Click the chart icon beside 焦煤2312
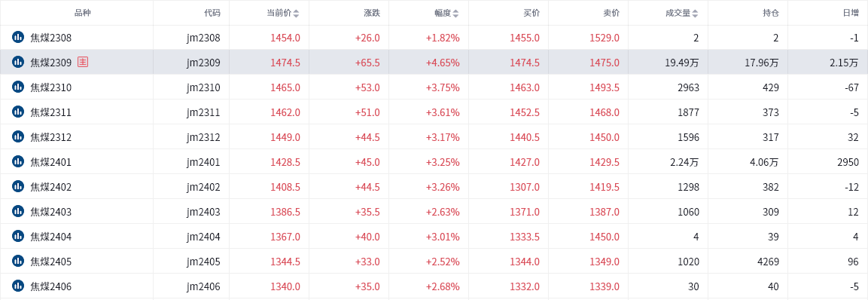868x300 pixels. [18, 137]
